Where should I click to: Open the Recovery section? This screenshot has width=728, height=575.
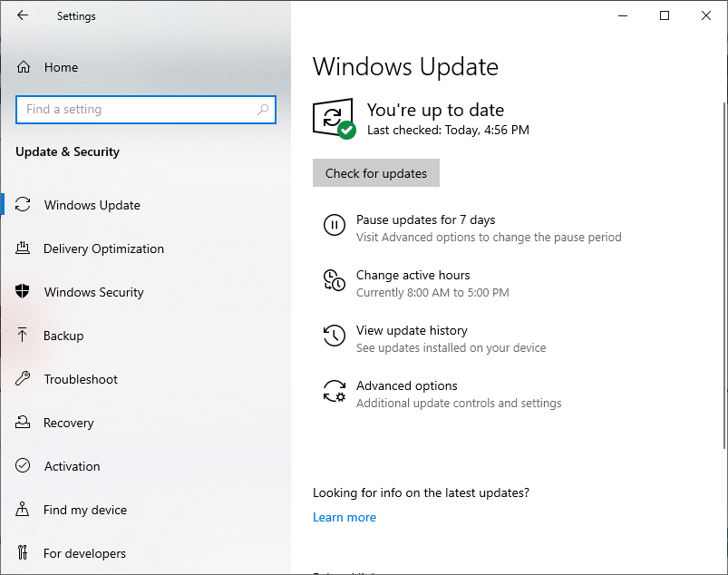pyautogui.click(x=69, y=423)
